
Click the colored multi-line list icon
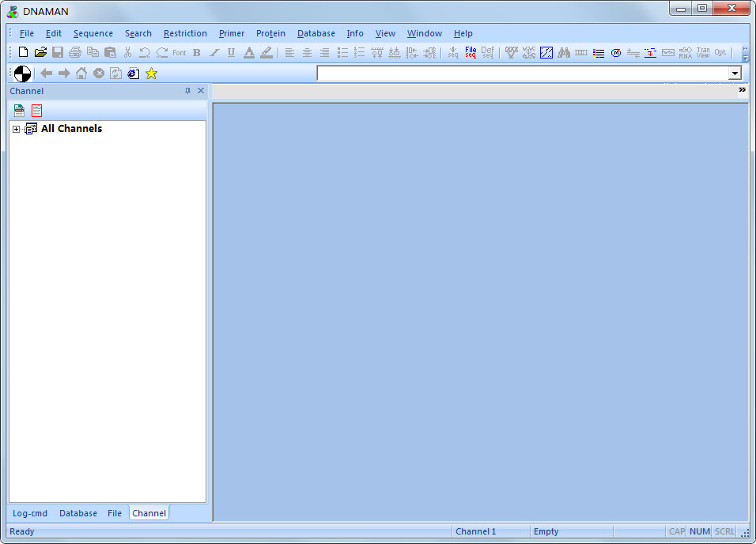[599, 52]
